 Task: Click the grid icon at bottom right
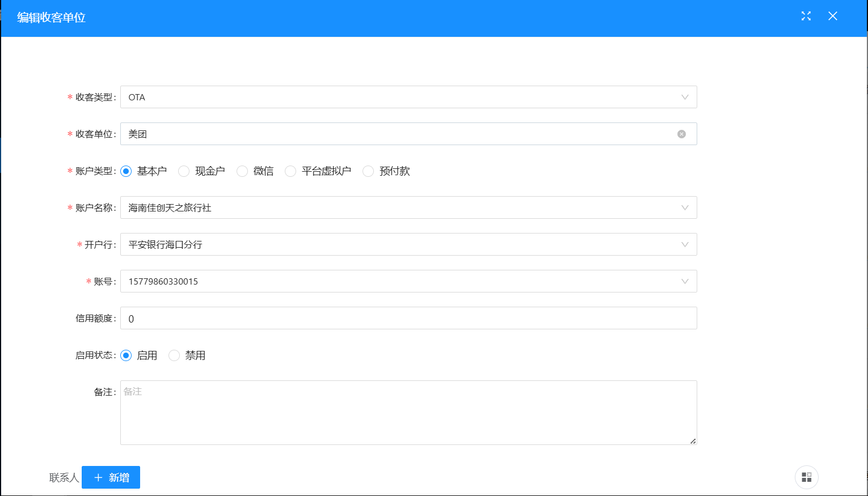tap(806, 477)
